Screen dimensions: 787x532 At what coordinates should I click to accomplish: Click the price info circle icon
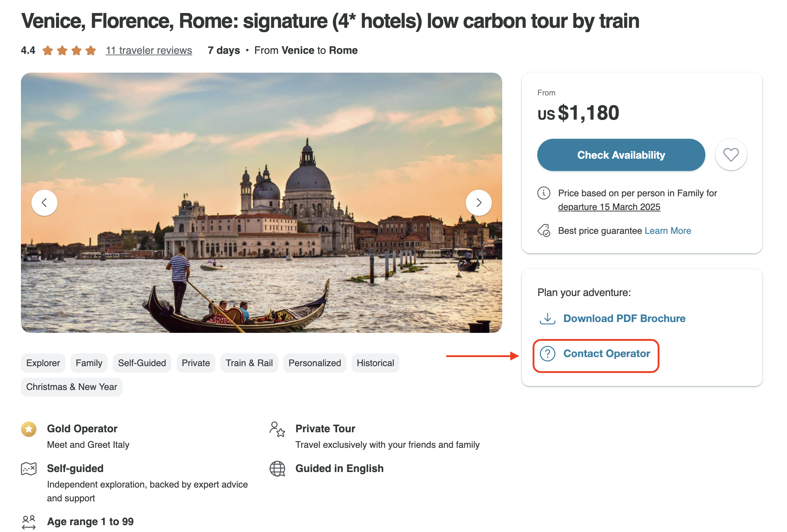point(544,193)
